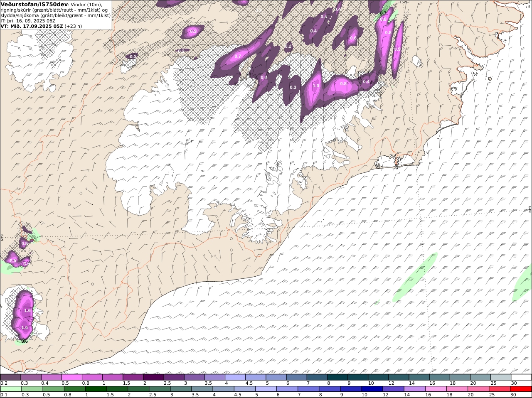
Task: Click the 'slydda/snjókoma' legend description line
Action: click(55, 15)
